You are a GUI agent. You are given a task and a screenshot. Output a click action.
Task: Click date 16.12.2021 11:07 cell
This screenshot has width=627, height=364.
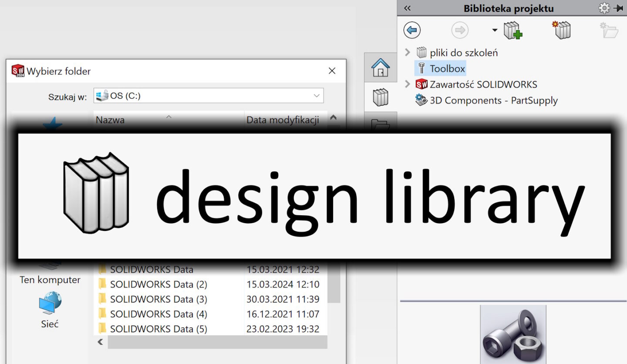pyautogui.click(x=283, y=314)
